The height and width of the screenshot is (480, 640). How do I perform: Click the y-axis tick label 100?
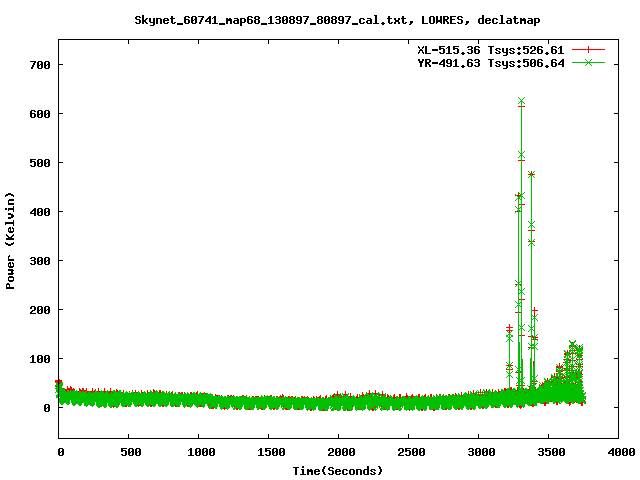tap(40, 359)
